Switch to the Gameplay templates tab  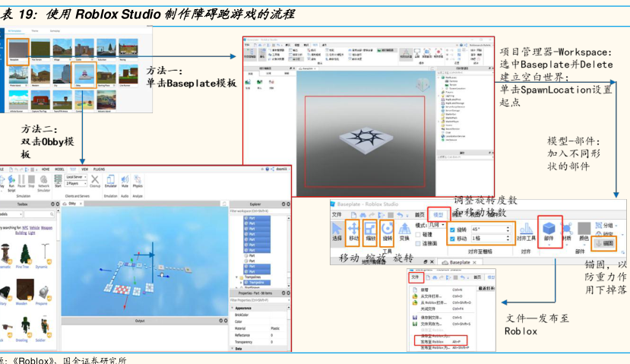[x=55, y=30]
